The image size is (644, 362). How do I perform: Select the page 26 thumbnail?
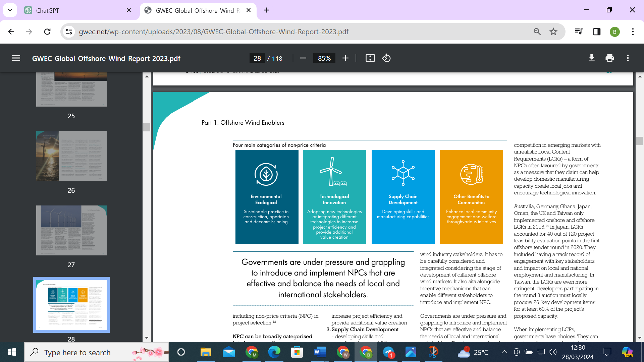(71, 156)
